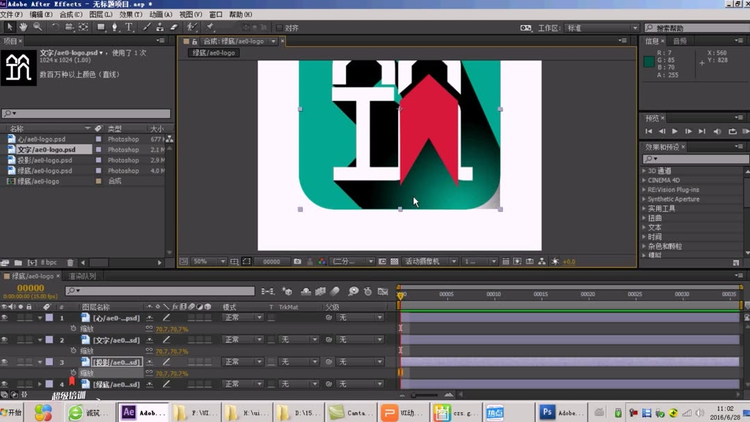The image size is (750, 422).
Task: Open the 文件 menu
Action: (11, 14)
